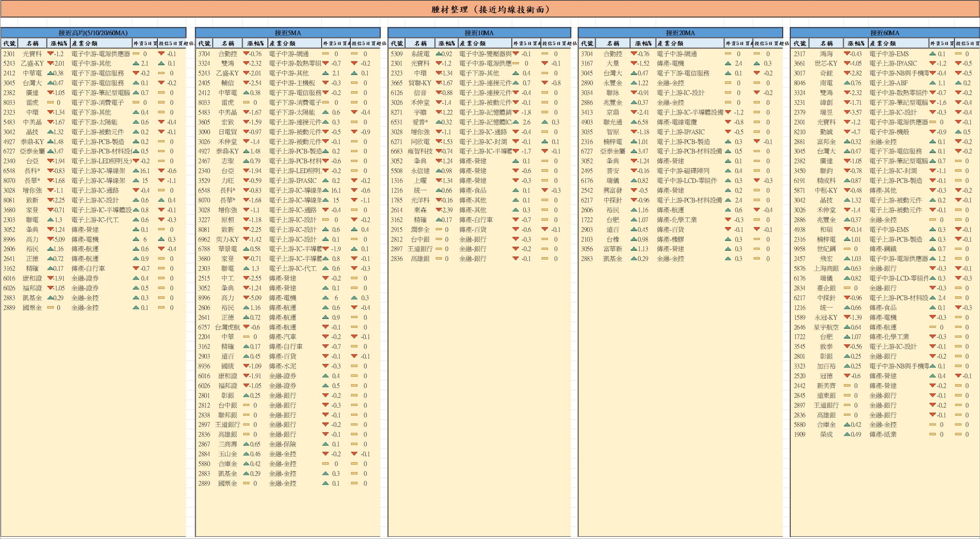Select the 接近20MA section header
Screen dimensions: 980x539
tap(680, 33)
